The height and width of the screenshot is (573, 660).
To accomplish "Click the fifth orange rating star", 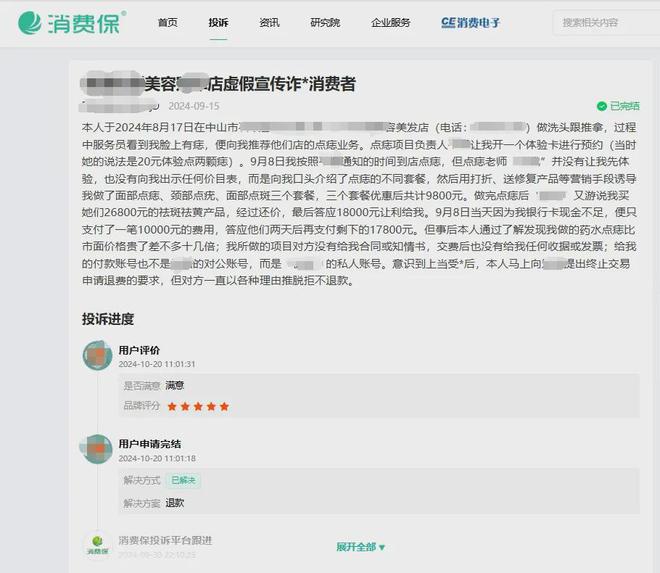I will tap(224, 406).
